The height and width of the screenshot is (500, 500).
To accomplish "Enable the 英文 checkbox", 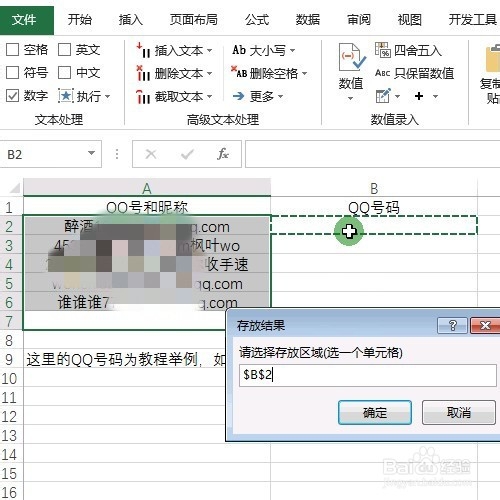I will coord(64,50).
